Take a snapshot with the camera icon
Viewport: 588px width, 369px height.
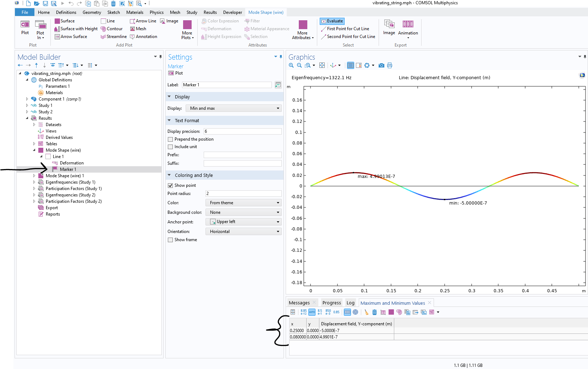pyautogui.click(x=381, y=65)
